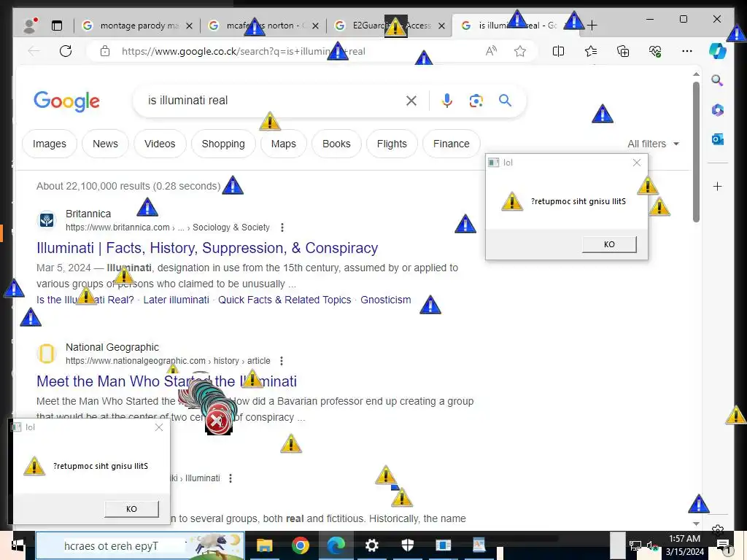This screenshot has height=560, width=747.
Task: Open the Windows Start menu
Action: click(18, 545)
